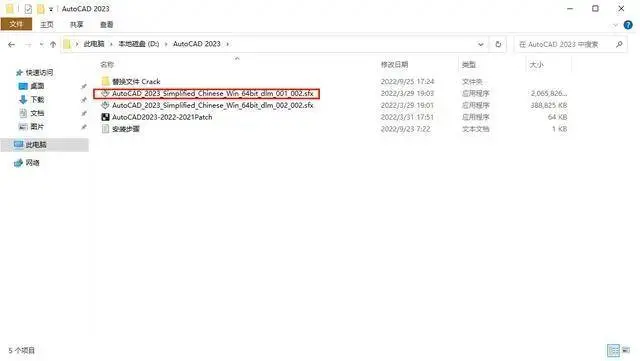The width and height of the screenshot is (640, 361).
Task: Select 快速访问 in navigation pane
Action: [x=39, y=72]
